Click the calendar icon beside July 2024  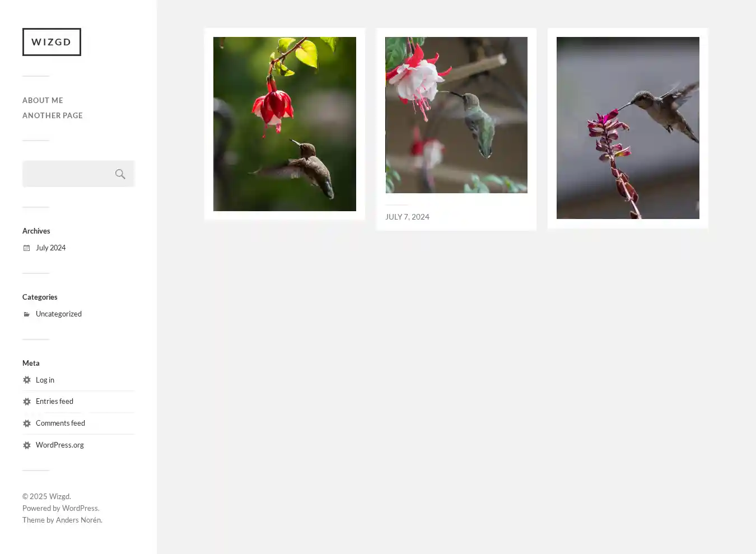click(26, 248)
